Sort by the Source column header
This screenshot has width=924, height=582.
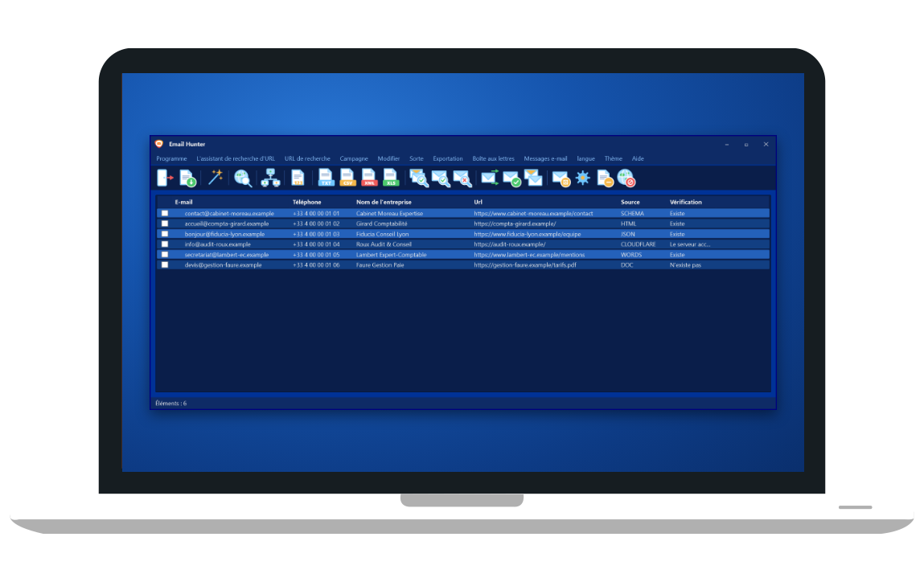pos(630,202)
